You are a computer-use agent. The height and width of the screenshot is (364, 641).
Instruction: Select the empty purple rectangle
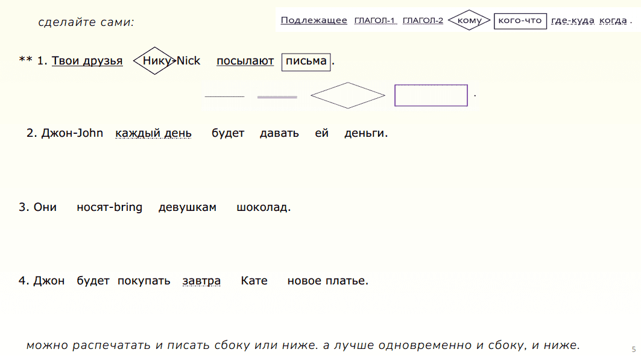(x=431, y=95)
